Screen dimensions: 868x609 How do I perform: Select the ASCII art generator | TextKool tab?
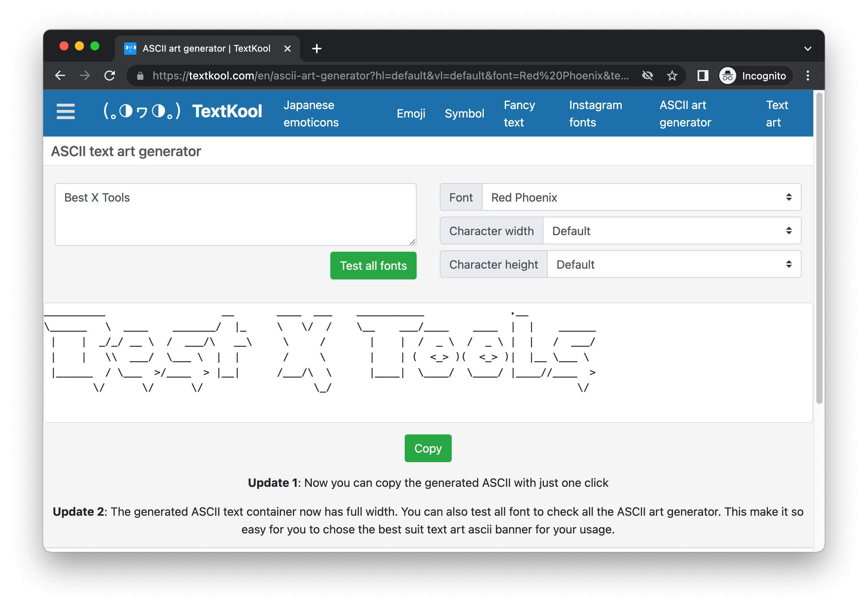(207, 49)
